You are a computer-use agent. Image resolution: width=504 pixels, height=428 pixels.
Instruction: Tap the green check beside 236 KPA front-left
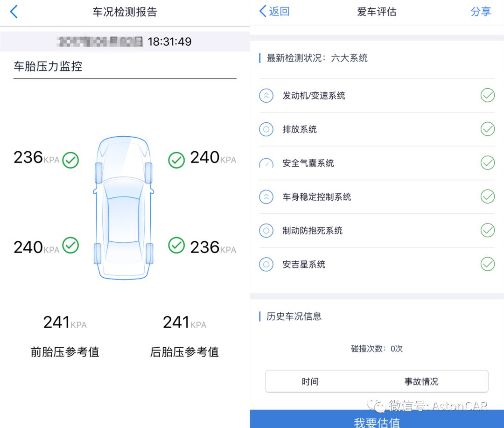coord(71,160)
